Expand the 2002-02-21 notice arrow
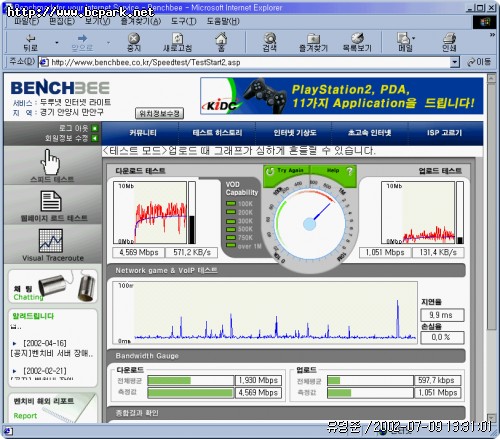The height and width of the screenshot is (439, 500). point(14,371)
